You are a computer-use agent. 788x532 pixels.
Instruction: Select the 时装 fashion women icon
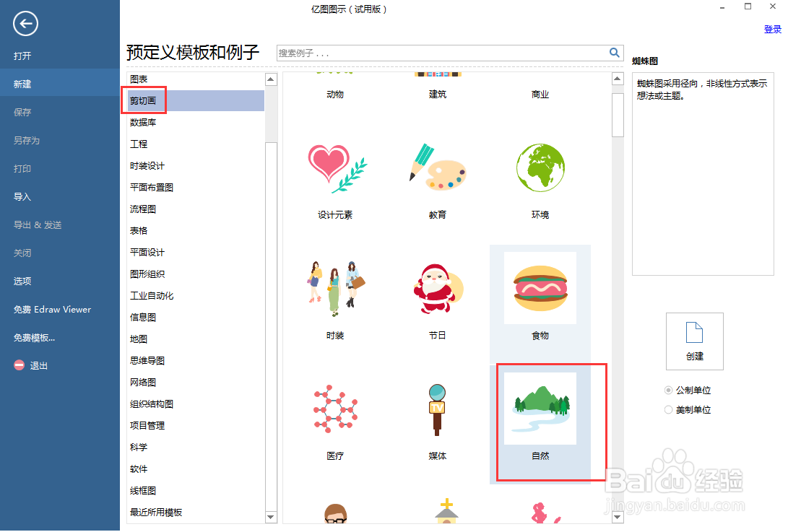(336, 288)
